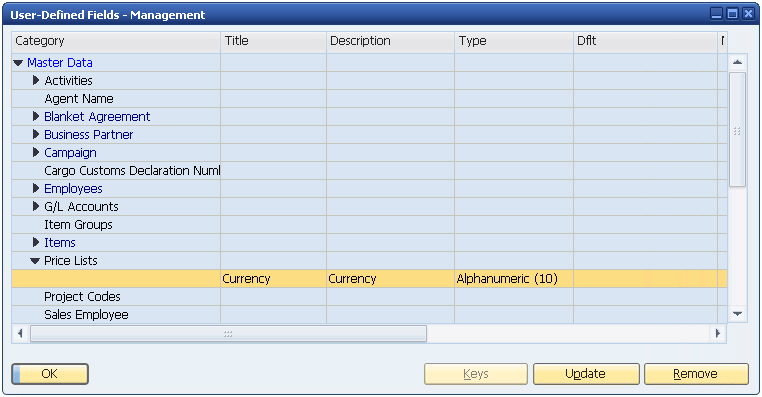Close the User-Defined Fields window
Screen dimensions: 762x397
tap(748, 14)
